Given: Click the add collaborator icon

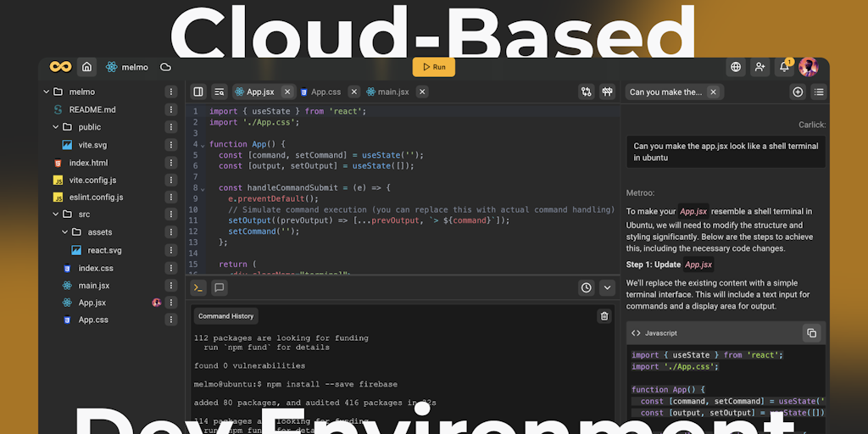Looking at the screenshot, I should pos(760,67).
